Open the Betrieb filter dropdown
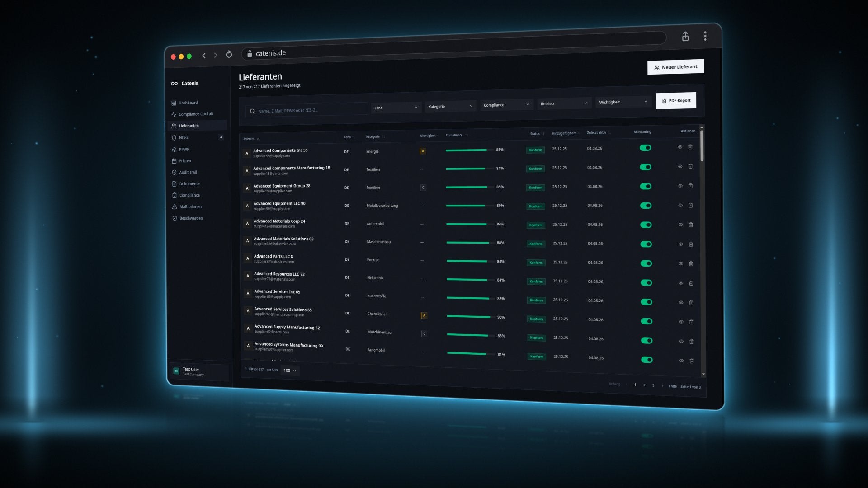This screenshot has height=488, width=868. pyautogui.click(x=564, y=103)
